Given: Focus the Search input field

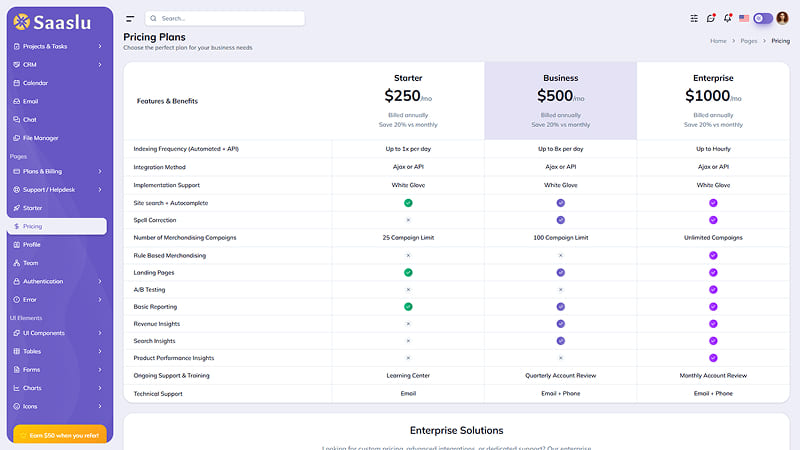Looking at the screenshot, I should 225,18.
